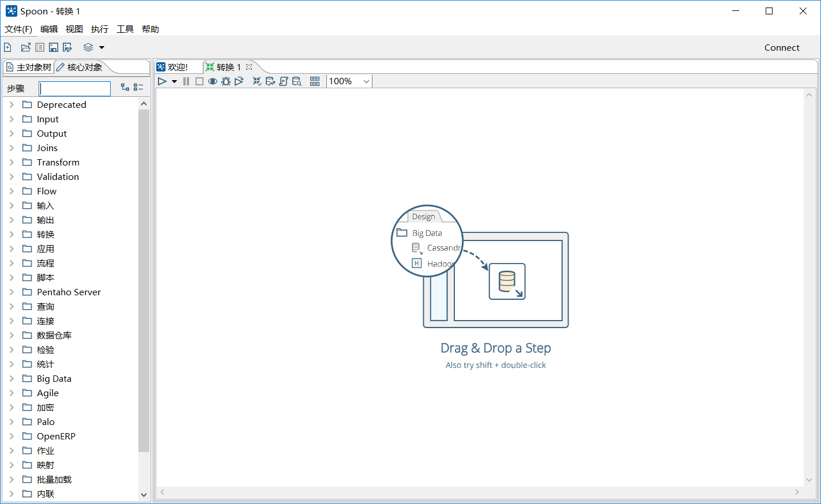Open the perspectives dropdown arrow
This screenshot has height=504, width=821.
coord(102,47)
